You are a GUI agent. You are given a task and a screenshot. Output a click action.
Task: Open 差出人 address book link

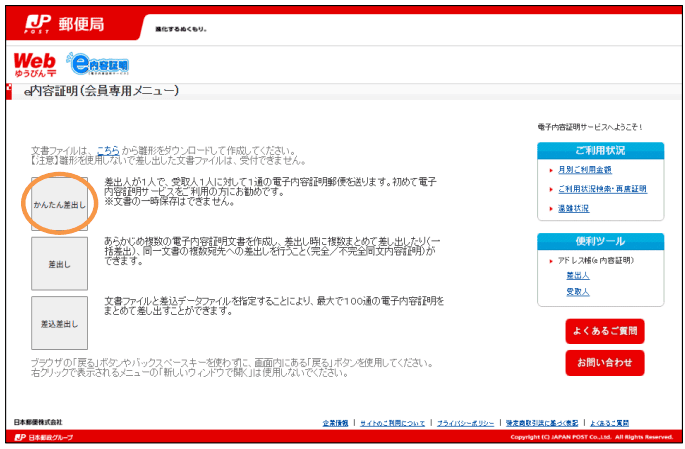(578, 276)
